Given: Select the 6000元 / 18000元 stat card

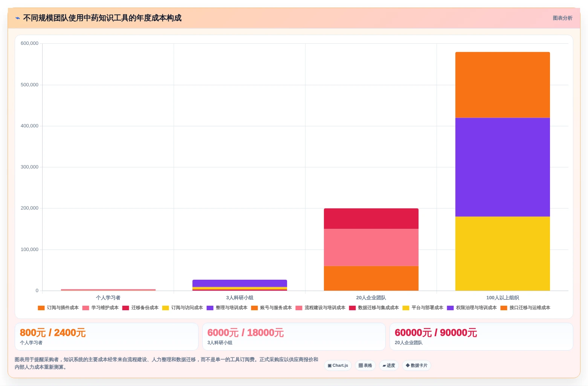Looking at the screenshot, I should [294, 337].
